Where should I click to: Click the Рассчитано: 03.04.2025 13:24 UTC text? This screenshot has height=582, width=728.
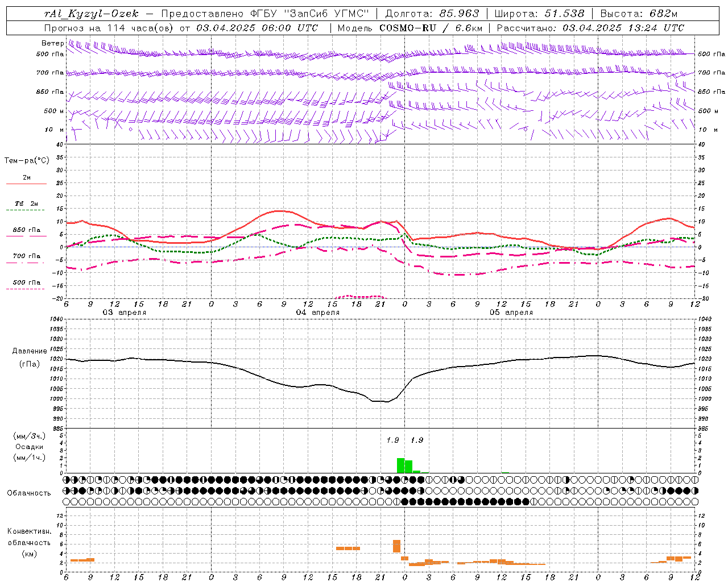[590, 28]
